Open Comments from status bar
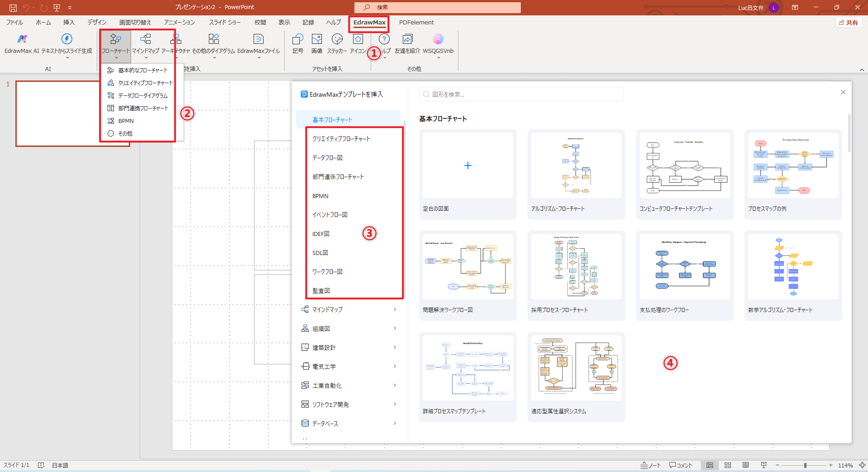This screenshot has width=868, height=472. 681,465
